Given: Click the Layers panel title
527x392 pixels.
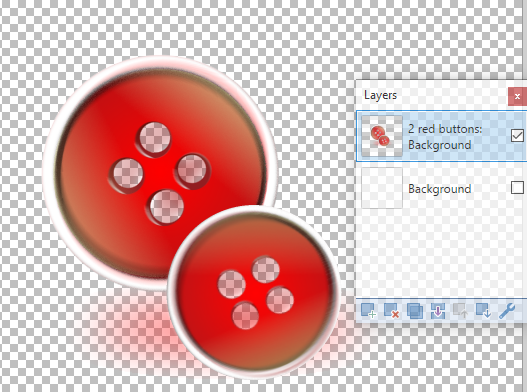Looking at the screenshot, I should (380, 95).
